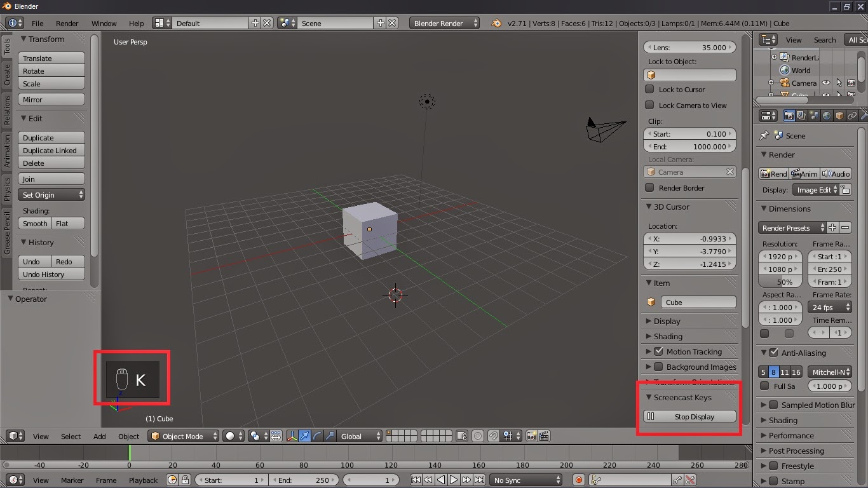Image resolution: width=868 pixels, height=488 pixels.
Task: Open the Object Mode dropdown
Action: [x=184, y=436]
